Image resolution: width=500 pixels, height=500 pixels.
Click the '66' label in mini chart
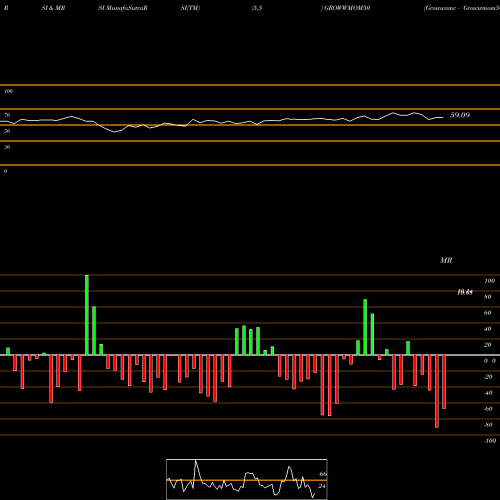(322, 474)
